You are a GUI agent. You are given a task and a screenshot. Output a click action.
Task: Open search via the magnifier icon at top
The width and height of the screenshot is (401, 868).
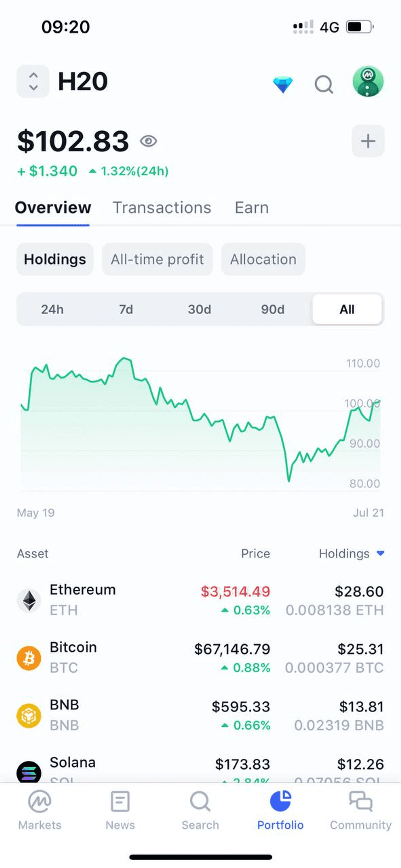pyautogui.click(x=324, y=84)
